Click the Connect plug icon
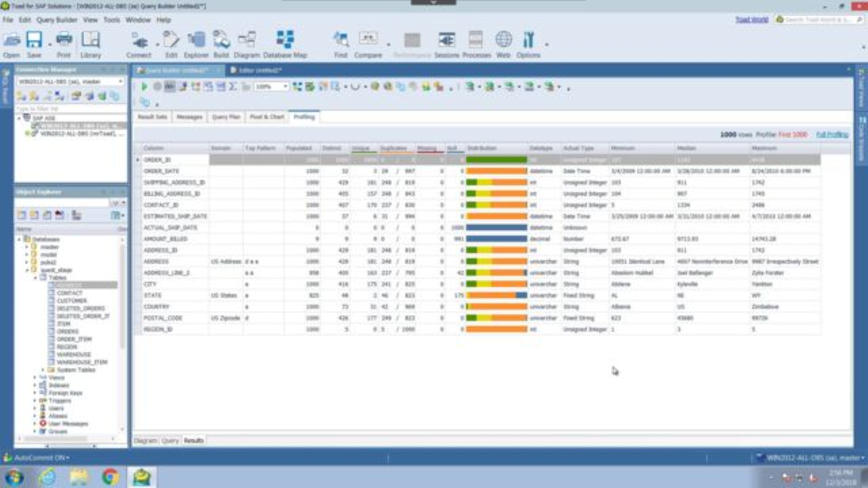 (139, 40)
